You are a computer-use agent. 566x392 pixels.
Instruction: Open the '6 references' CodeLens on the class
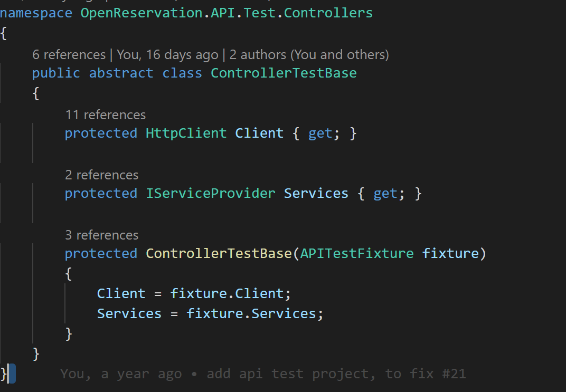(x=69, y=55)
